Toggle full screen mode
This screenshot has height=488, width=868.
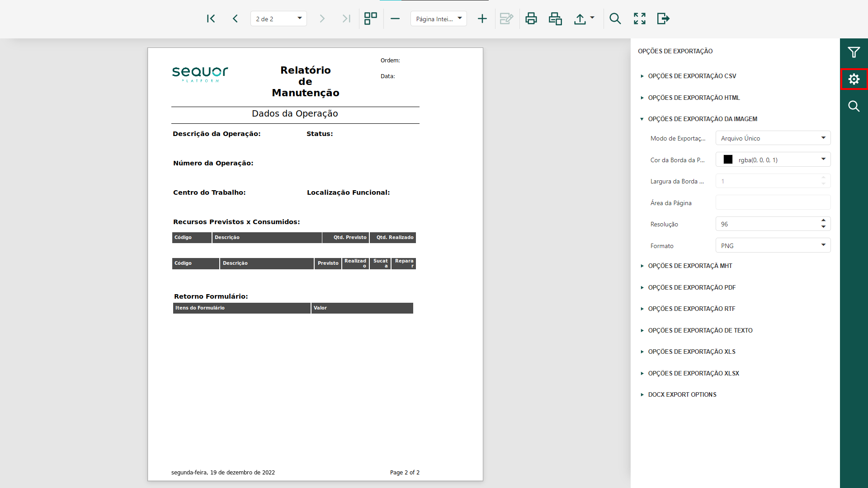(x=640, y=19)
